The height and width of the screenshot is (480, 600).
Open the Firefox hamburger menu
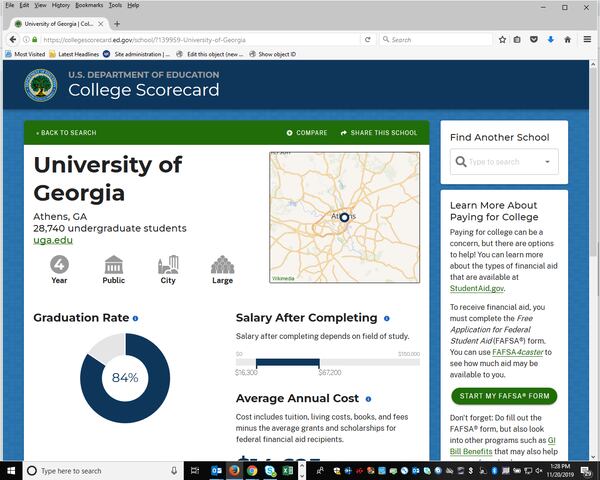[x=587, y=40]
